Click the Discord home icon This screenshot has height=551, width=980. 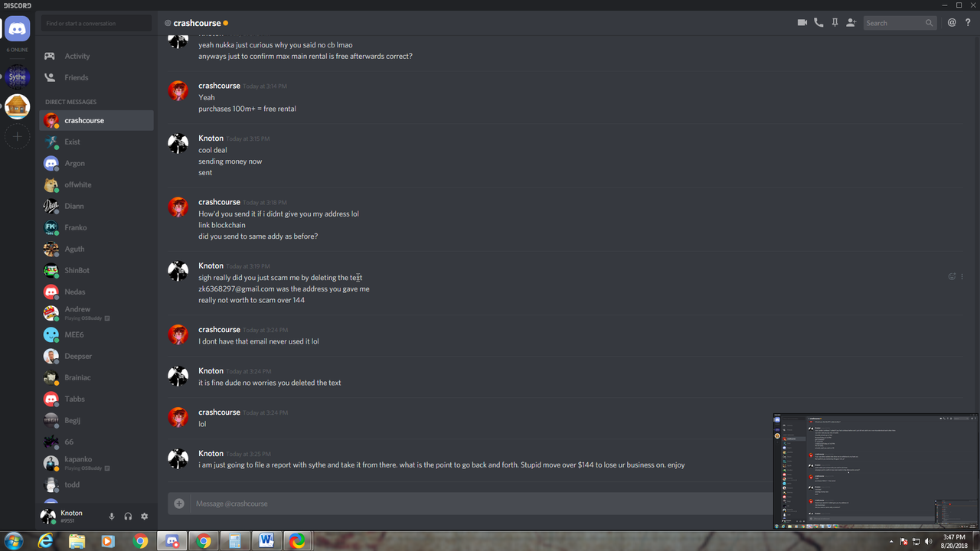coord(17,29)
